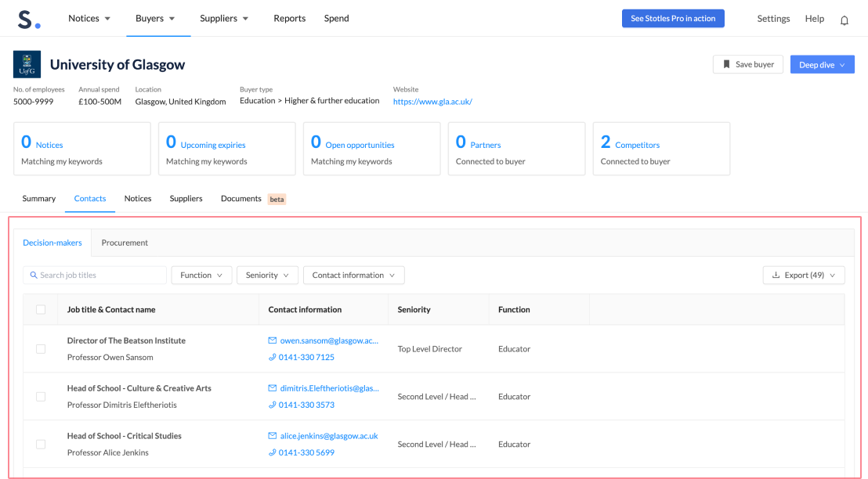Tick the Culture & Creative Arts row checkbox
The height and width of the screenshot is (479, 868).
pyautogui.click(x=41, y=397)
